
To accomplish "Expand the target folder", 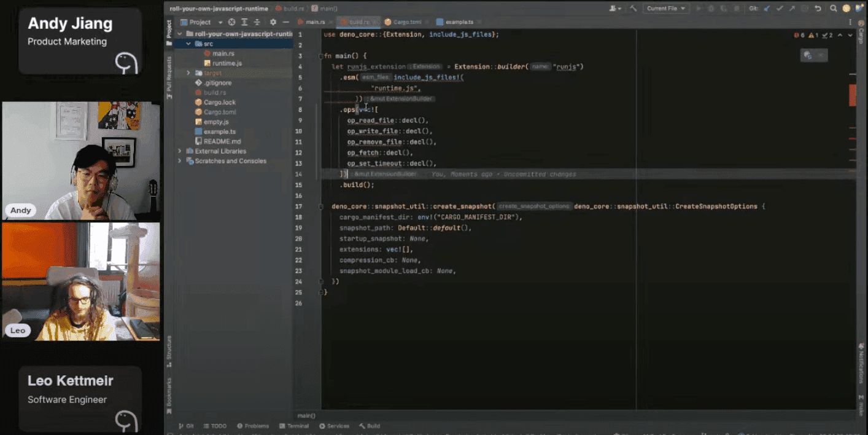I will click(189, 73).
